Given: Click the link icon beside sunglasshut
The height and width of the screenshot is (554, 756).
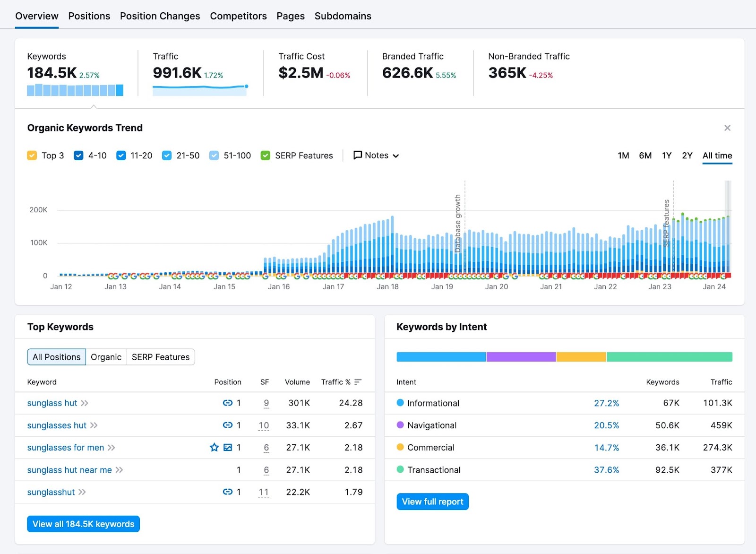Looking at the screenshot, I should (x=227, y=492).
